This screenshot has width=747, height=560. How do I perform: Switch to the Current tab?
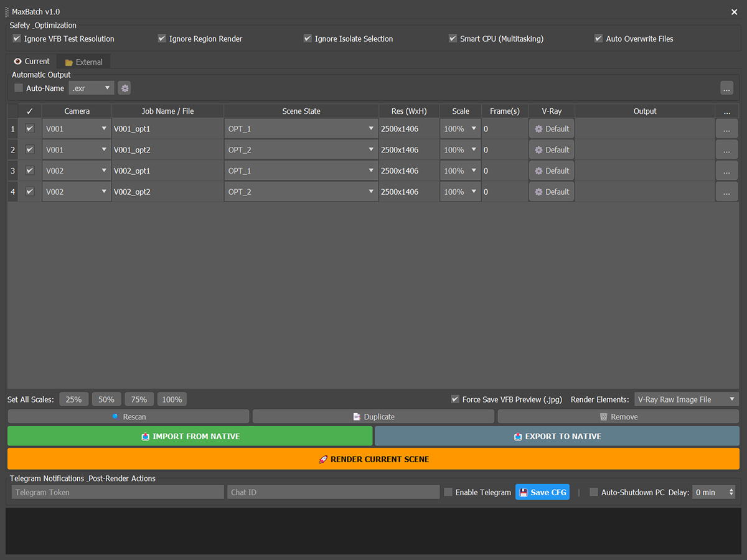32,61
